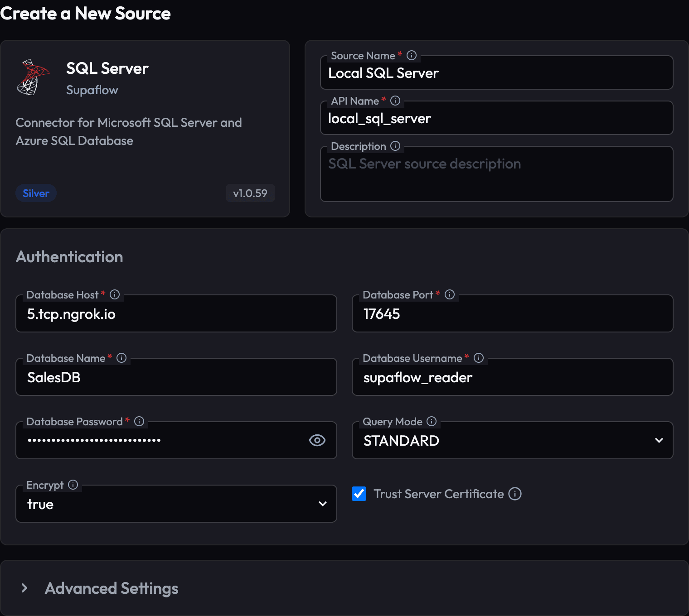Viewport: 689px width, 616px height.
Task: Click the Description info icon
Action: tap(395, 146)
